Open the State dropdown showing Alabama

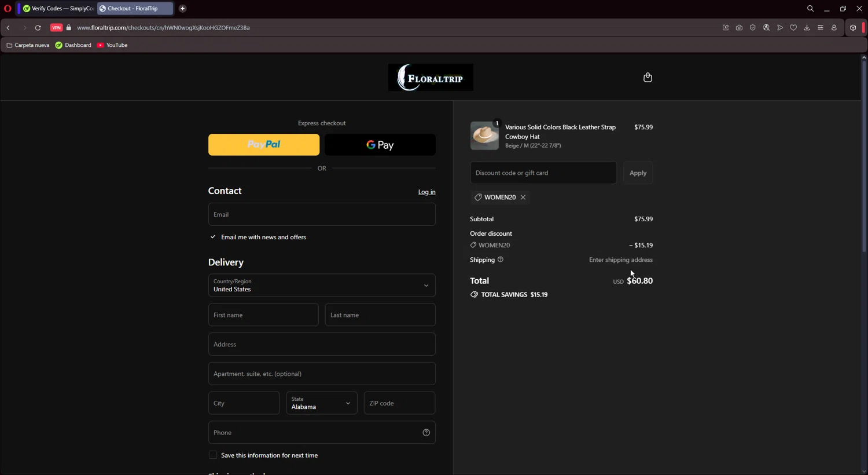click(x=322, y=403)
